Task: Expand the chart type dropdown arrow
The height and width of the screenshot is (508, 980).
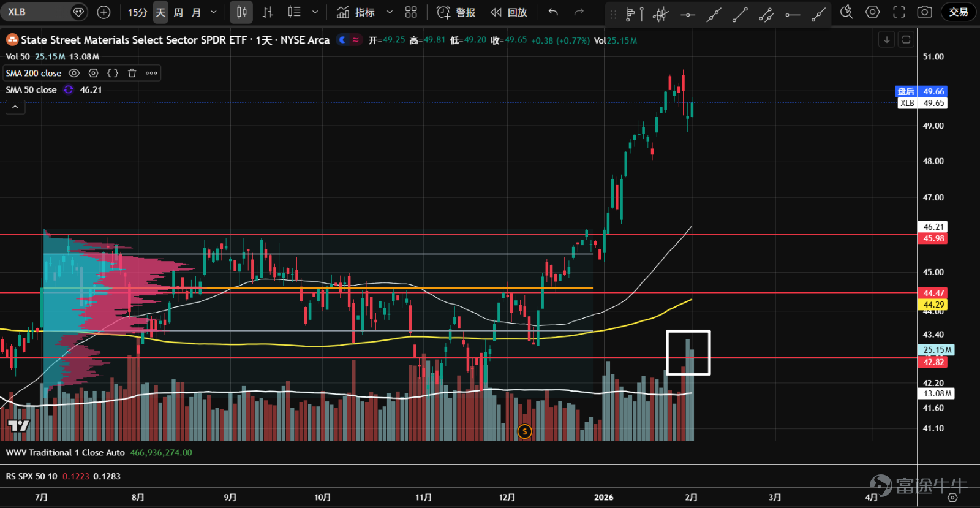Action: click(x=315, y=12)
